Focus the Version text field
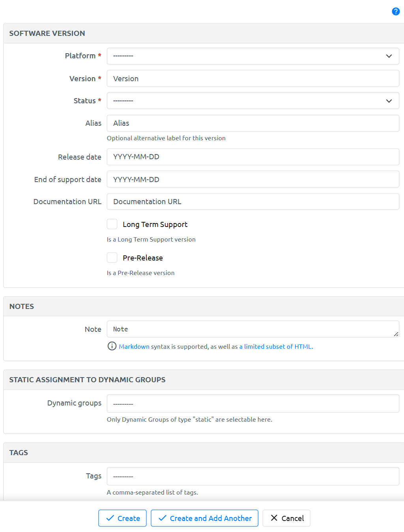The width and height of the screenshot is (404, 532). coord(253,78)
